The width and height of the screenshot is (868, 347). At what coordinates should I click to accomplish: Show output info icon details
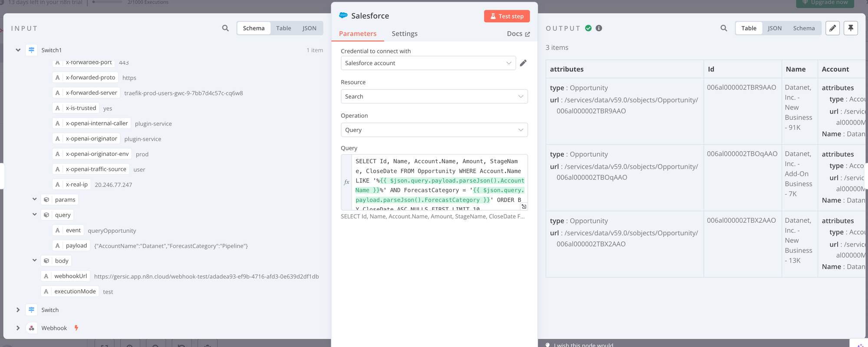coord(599,28)
